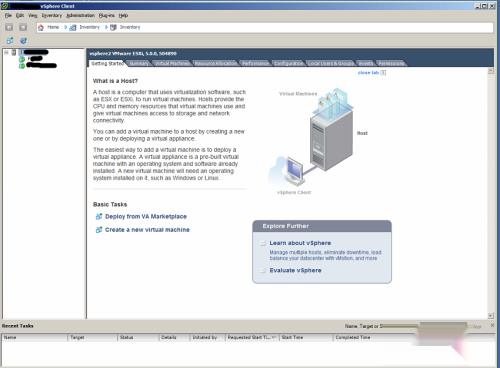This screenshot has height=368, width=500.
Task: Click the new virtual machine toolbar icon
Action: (x=10, y=41)
